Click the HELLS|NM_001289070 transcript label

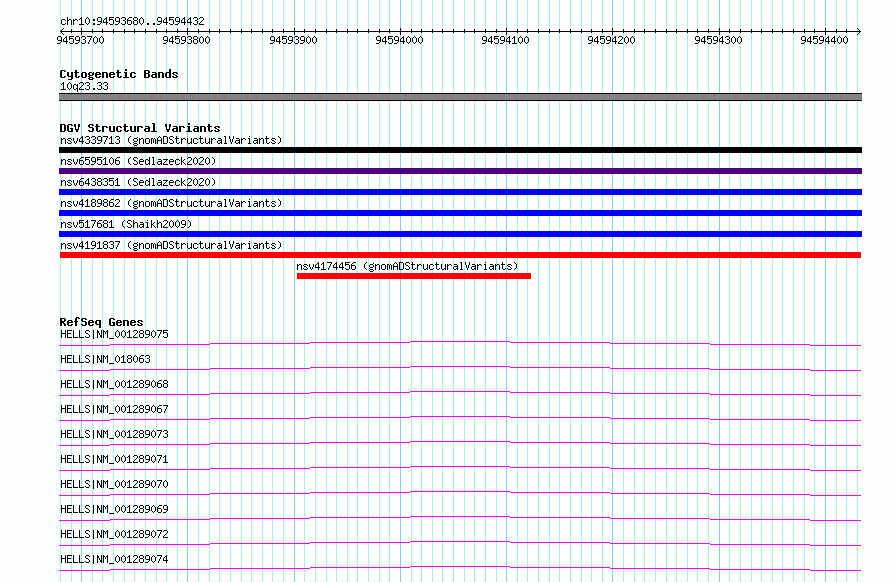point(114,484)
